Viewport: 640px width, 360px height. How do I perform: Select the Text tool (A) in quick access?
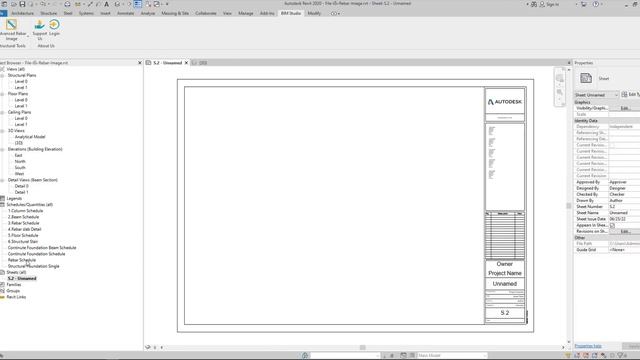(x=107, y=4)
